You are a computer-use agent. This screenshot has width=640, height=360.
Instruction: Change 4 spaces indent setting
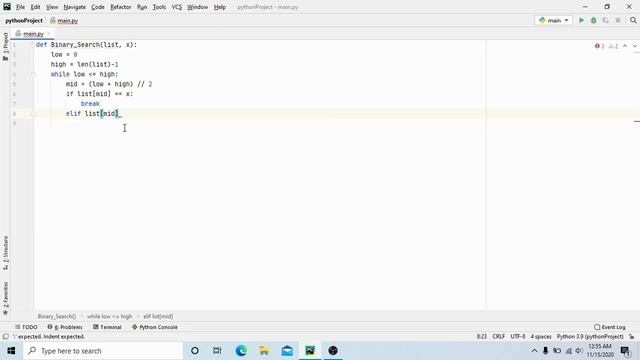pos(541,337)
